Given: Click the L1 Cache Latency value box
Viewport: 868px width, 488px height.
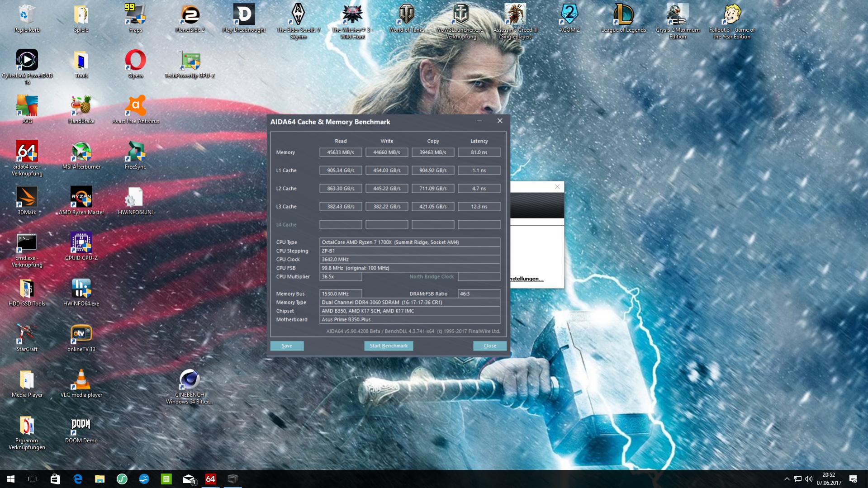Looking at the screenshot, I should (x=479, y=171).
